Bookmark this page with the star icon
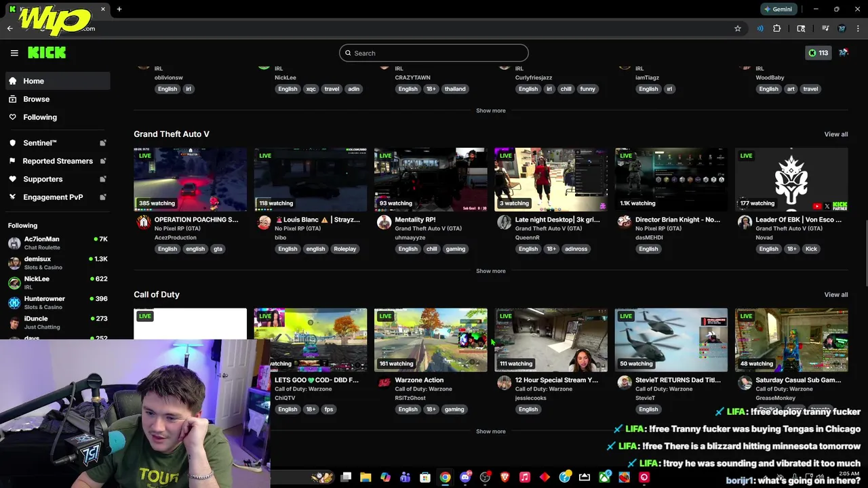868x488 pixels. point(738,28)
